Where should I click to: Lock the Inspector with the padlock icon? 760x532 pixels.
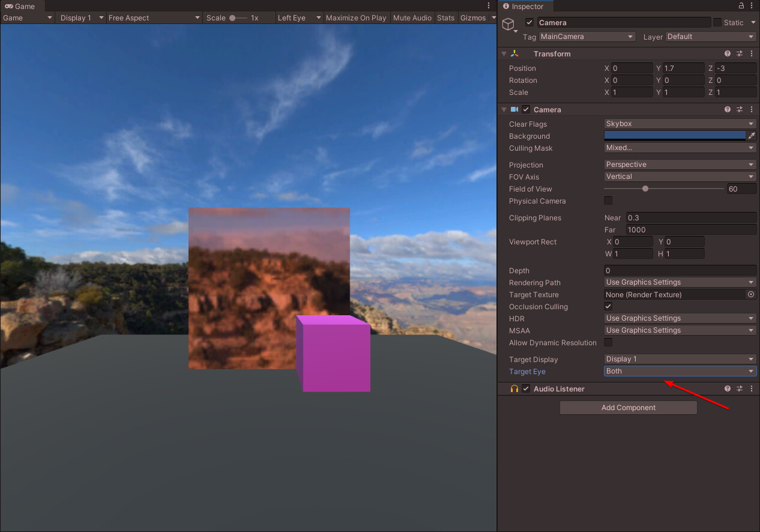(x=741, y=6)
